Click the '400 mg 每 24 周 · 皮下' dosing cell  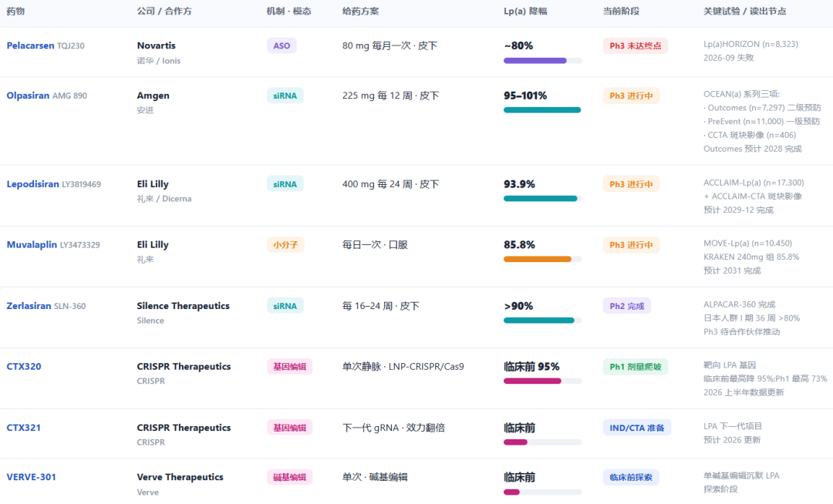coord(390,184)
